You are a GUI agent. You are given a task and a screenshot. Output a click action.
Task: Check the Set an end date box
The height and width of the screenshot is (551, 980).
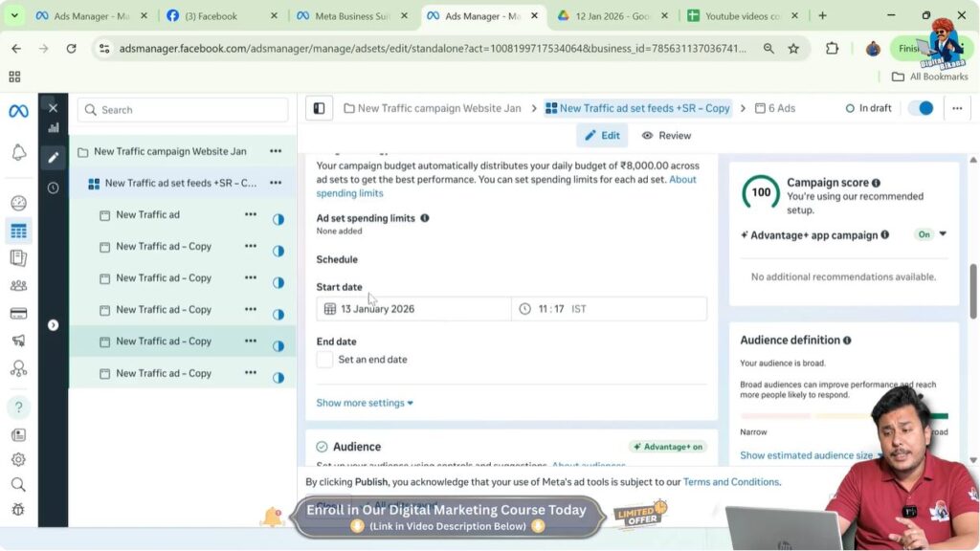tap(325, 360)
